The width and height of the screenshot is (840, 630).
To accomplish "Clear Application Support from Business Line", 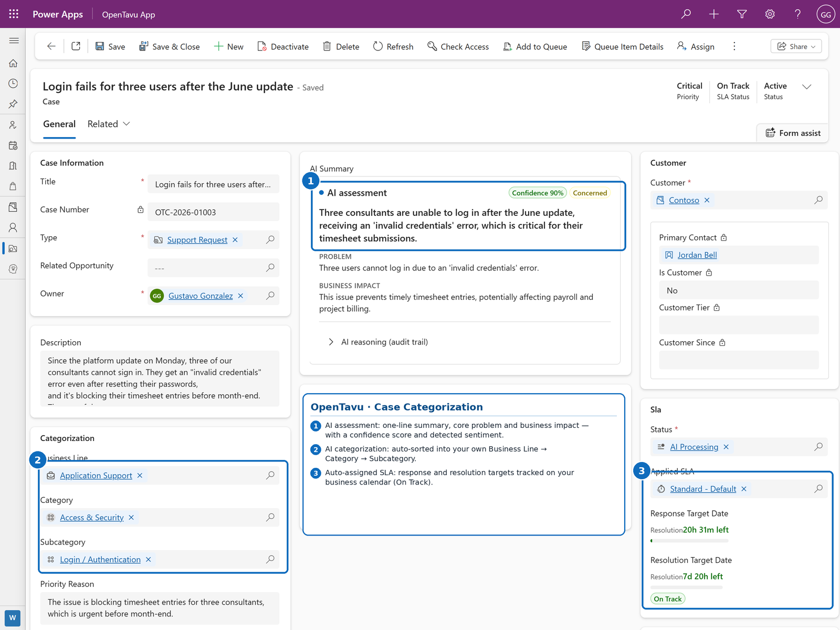I will click(140, 476).
